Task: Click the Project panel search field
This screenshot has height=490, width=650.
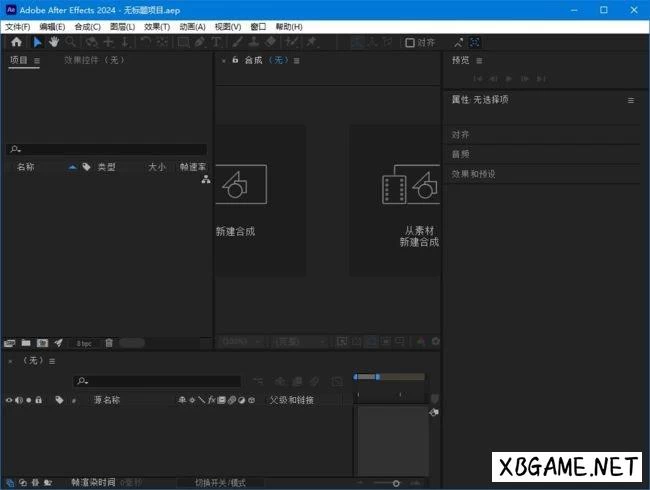Action: pos(108,149)
